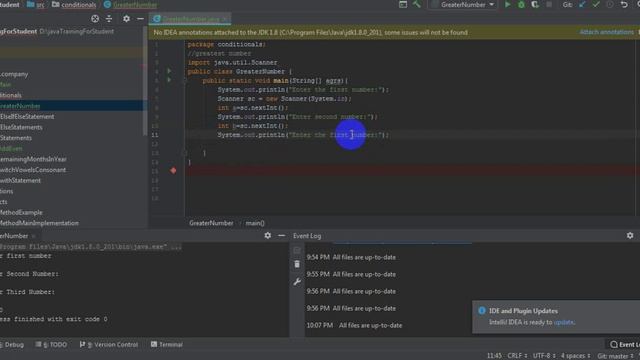The width and height of the screenshot is (640, 360).
Task: Open SwitchVowelsConsonant in the project tree
Action: (33, 170)
